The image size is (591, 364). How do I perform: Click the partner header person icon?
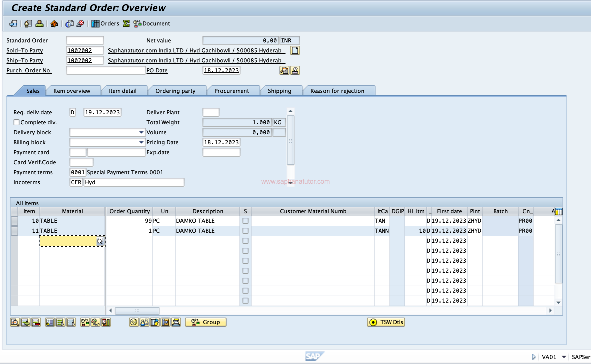click(x=39, y=23)
